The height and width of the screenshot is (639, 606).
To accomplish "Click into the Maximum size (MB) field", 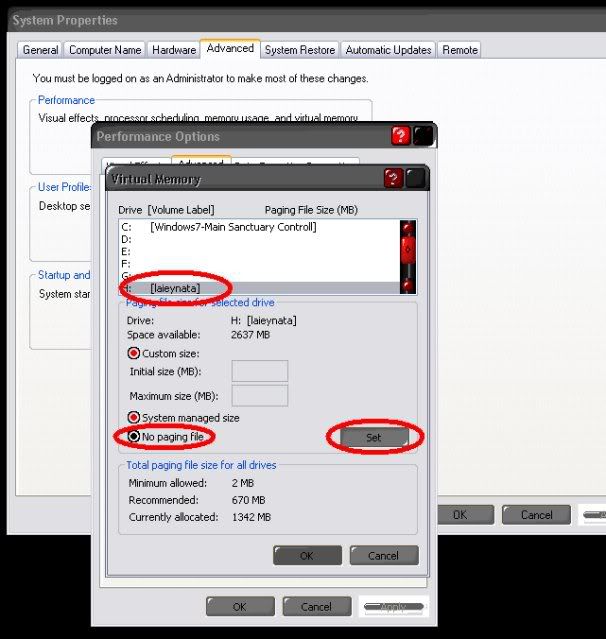I will pyautogui.click(x=259, y=395).
